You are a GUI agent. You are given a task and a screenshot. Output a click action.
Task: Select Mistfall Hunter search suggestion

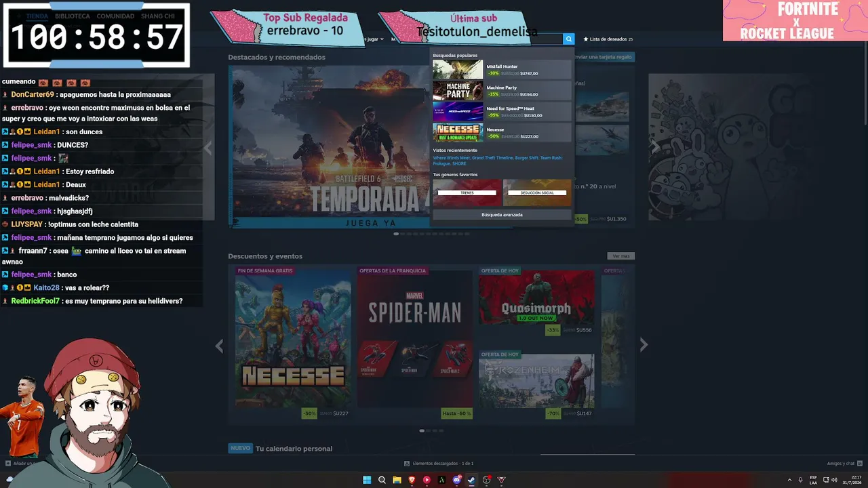502,69
